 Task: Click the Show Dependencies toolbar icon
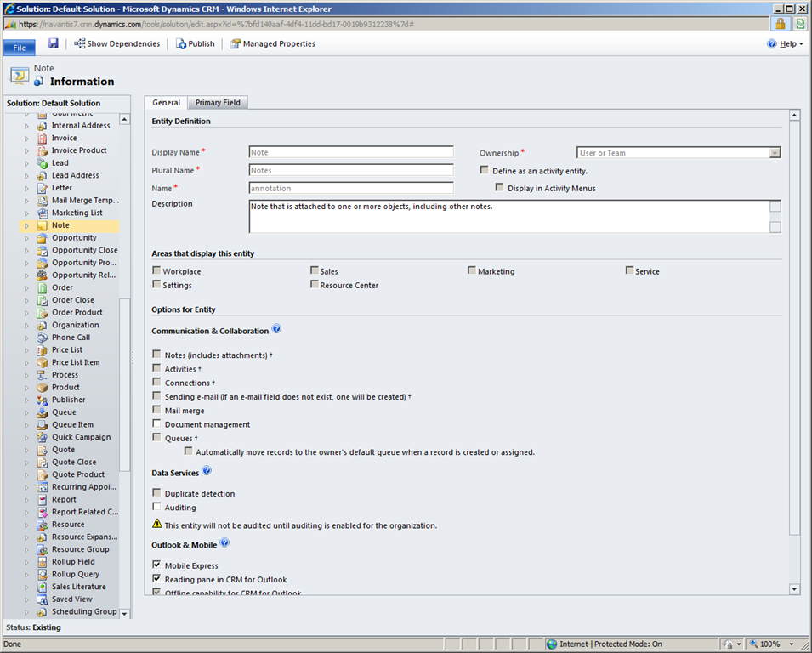80,43
